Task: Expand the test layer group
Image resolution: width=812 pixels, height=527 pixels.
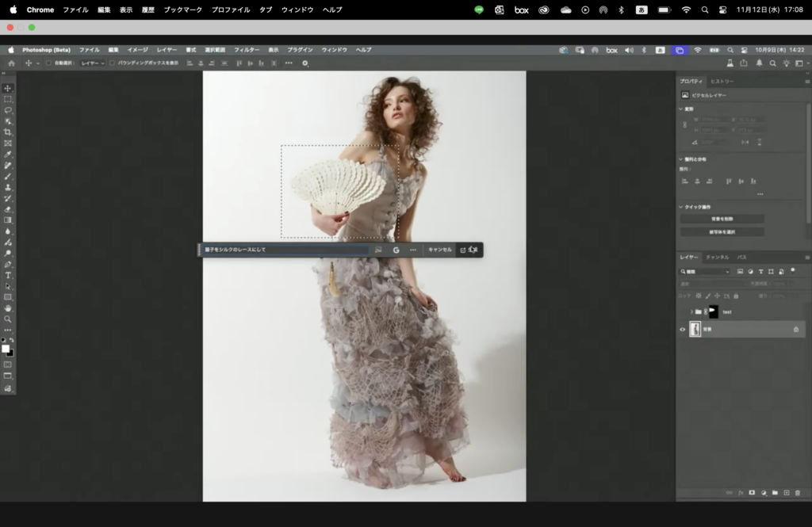Action: [691, 311]
